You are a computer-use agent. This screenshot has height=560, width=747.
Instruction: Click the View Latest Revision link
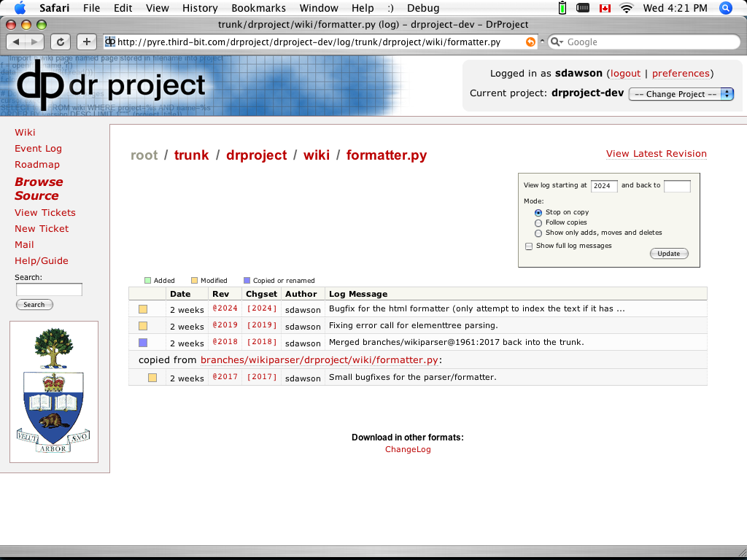point(656,153)
